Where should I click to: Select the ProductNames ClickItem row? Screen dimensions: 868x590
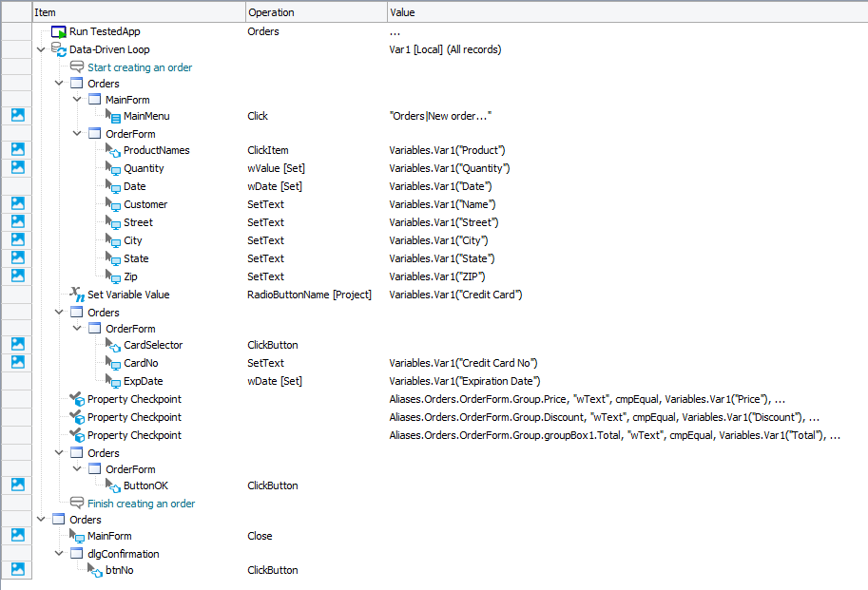coord(156,150)
